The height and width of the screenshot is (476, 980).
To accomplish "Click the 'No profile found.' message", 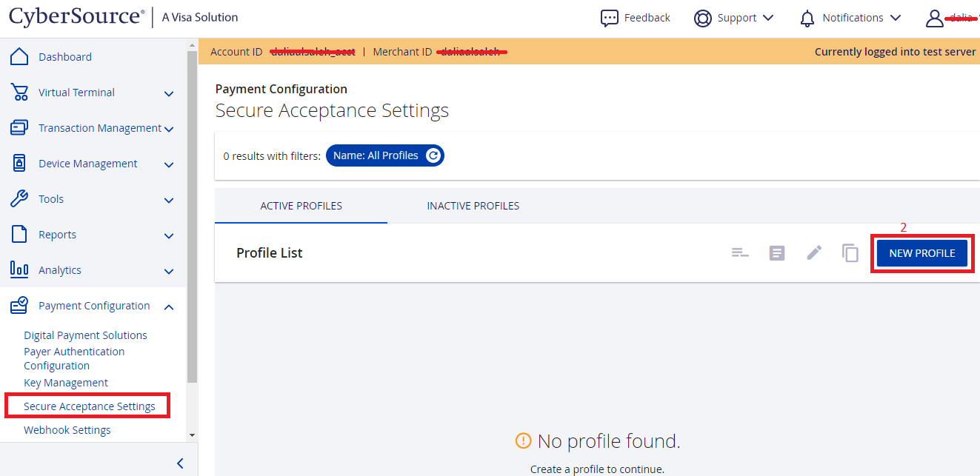I will [609, 441].
